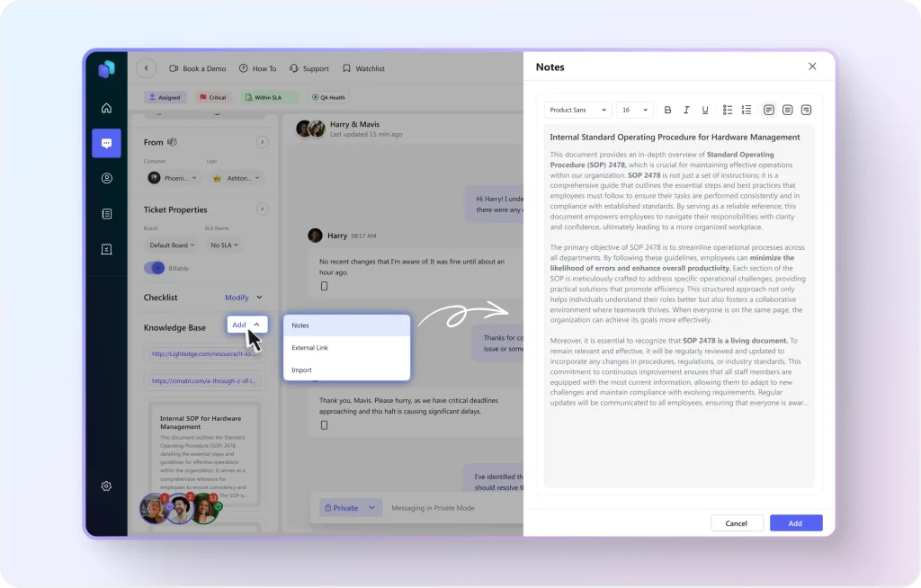921x588 pixels.
Task: Insert a bulleted list in the note
Action: coord(728,110)
